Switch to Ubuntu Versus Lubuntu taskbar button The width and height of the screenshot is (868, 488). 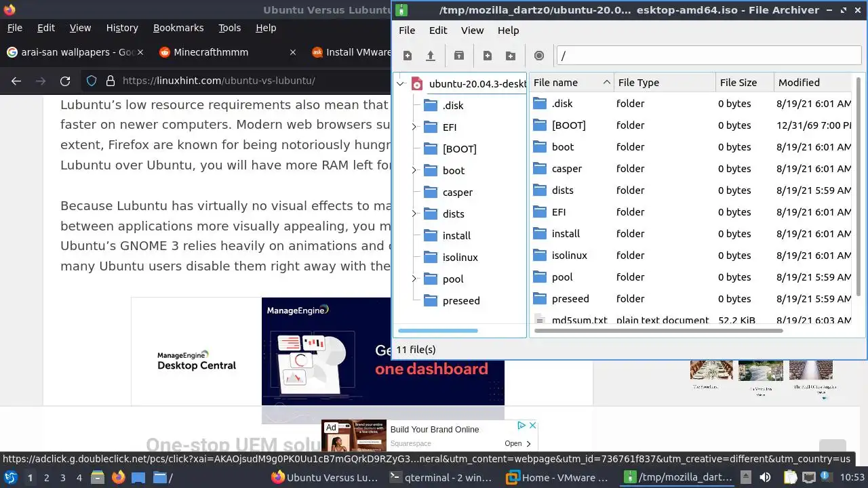click(x=324, y=478)
